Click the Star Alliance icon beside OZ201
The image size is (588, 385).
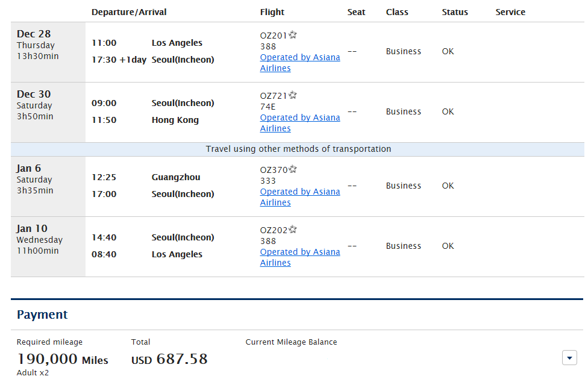tap(293, 35)
